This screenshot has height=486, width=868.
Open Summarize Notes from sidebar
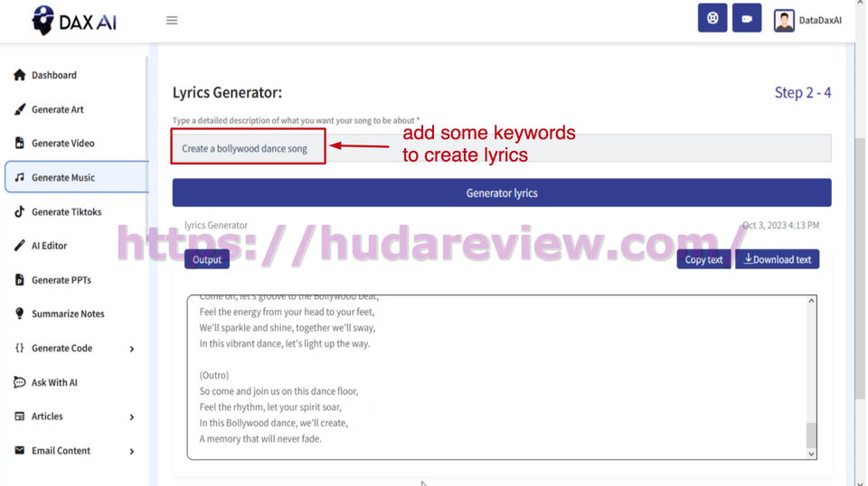[x=67, y=313]
